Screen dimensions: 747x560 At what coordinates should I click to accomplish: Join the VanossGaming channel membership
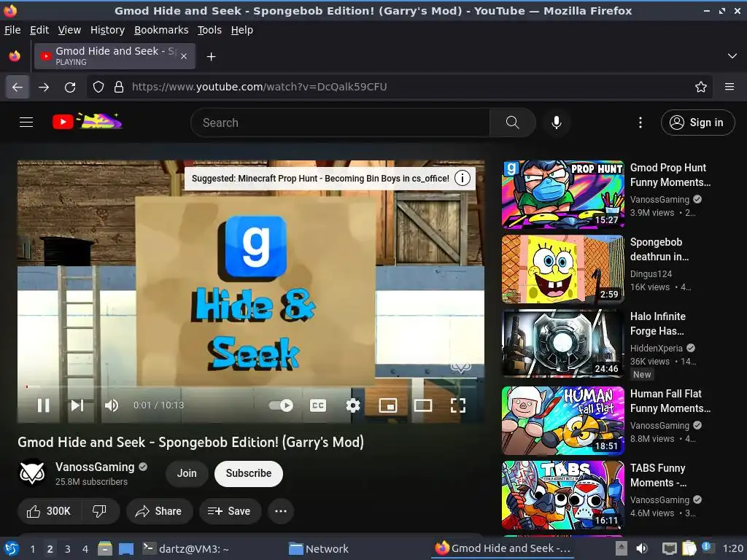point(187,473)
